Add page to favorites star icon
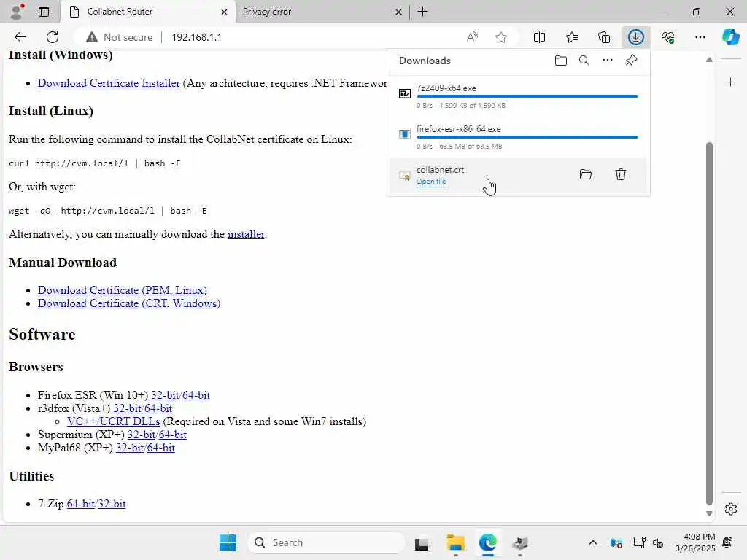 click(500, 37)
